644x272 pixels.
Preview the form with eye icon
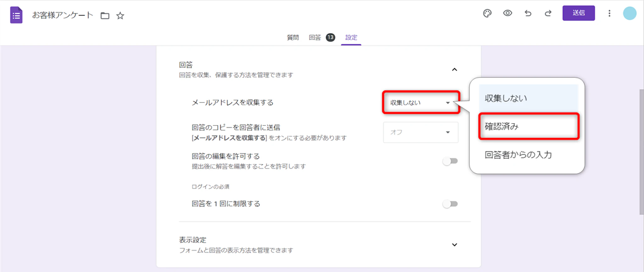(x=508, y=13)
